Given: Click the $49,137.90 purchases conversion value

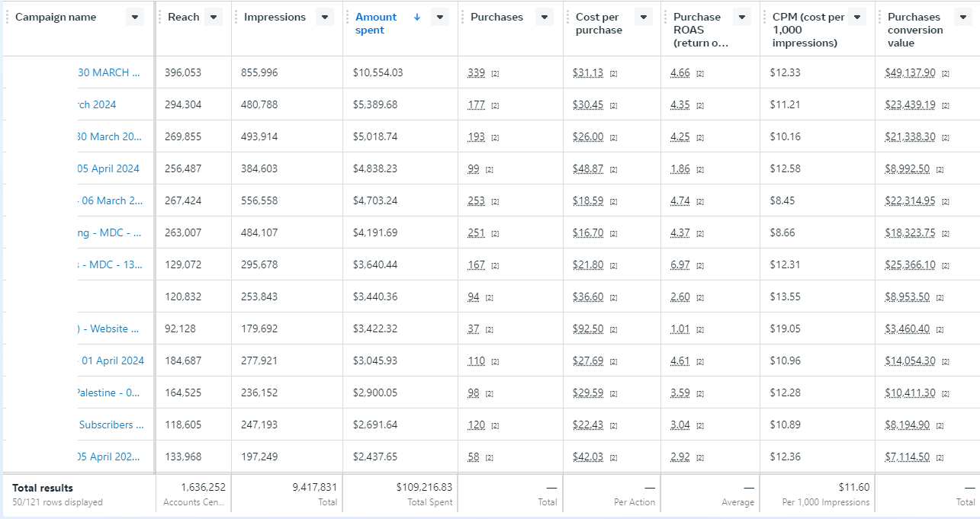Looking at the screenshot, I should [x=910, y=73].
